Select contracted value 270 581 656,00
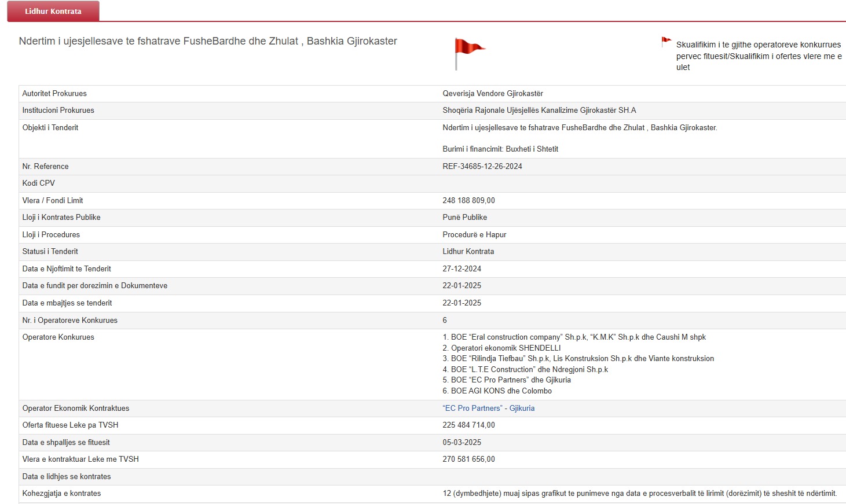 point(468,459)
